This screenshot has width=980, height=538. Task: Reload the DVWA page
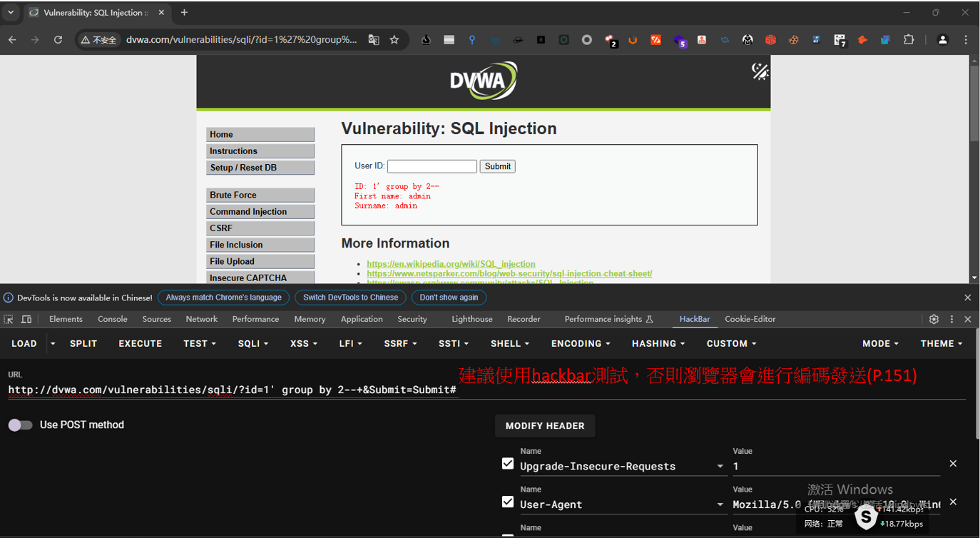click(58, 40)
